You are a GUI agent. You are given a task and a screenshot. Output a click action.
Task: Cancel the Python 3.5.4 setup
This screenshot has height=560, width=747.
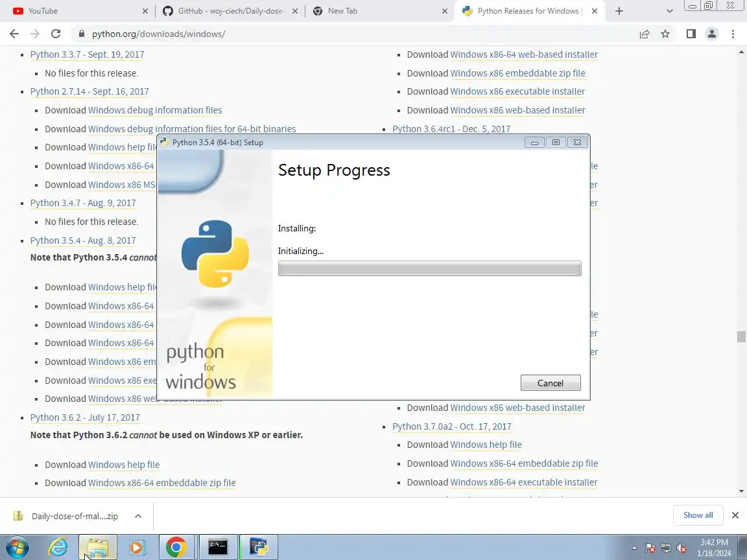point(551,383)
